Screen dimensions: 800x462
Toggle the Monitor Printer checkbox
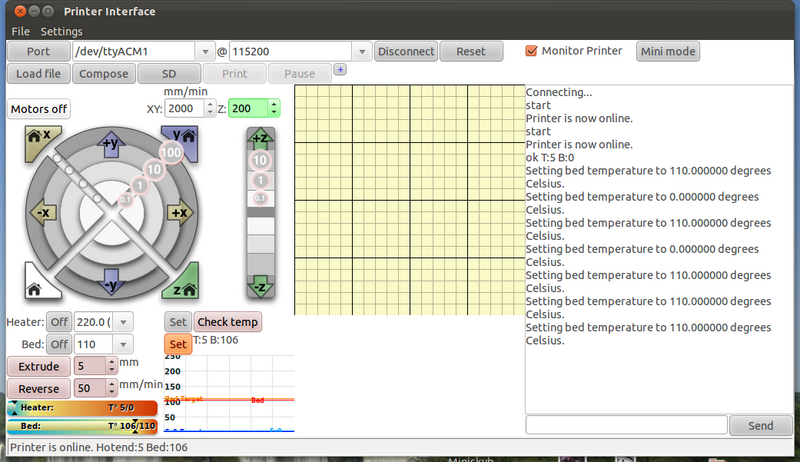coord(532,51)
